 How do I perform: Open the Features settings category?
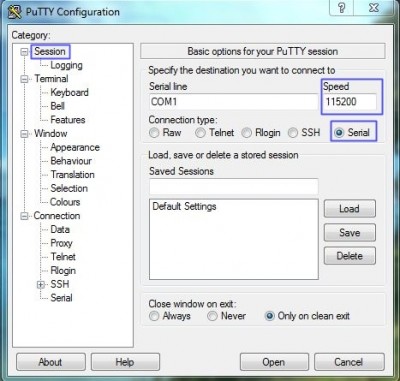68,120
